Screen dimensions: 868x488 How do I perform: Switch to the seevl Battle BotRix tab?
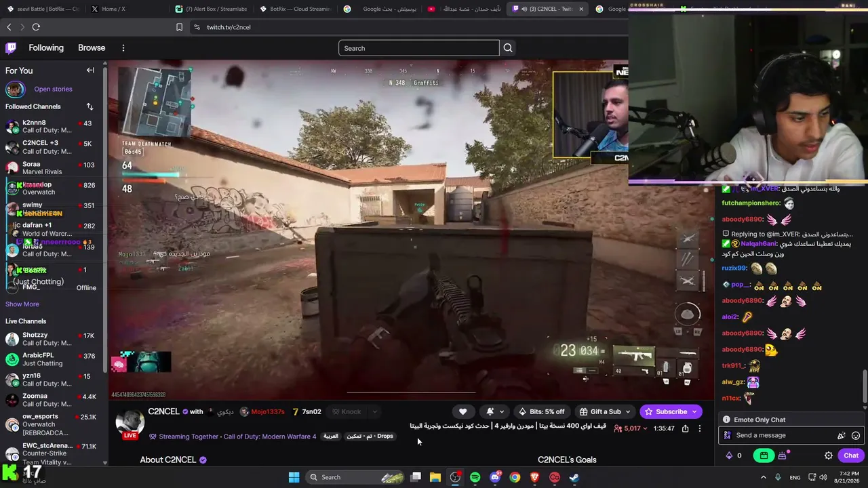[x=42, y=9]
